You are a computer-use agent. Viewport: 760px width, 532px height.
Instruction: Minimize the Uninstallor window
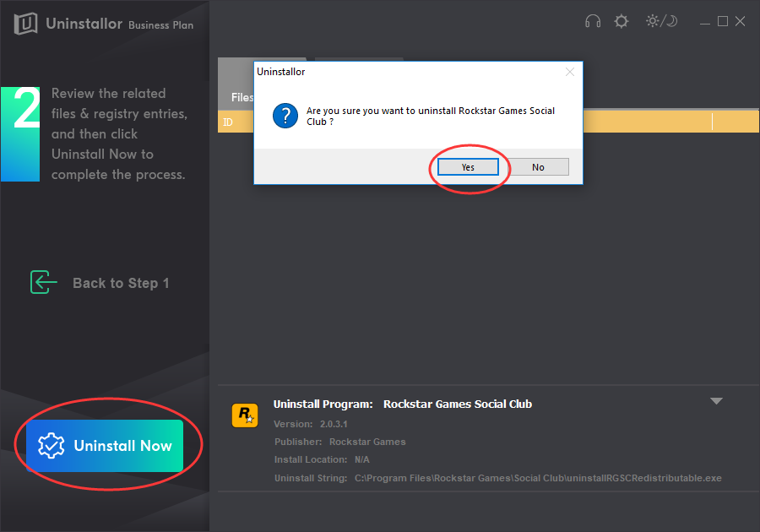click(705, 22)
